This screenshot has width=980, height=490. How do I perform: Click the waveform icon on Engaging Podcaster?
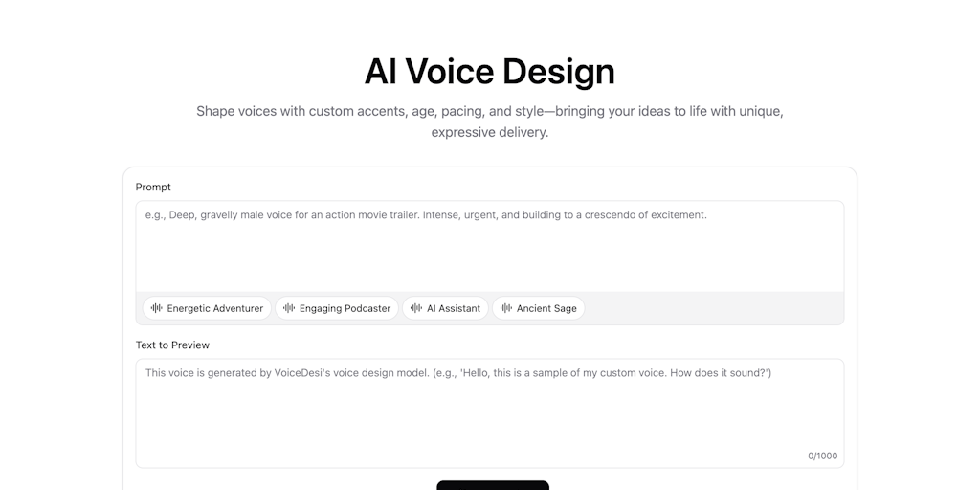coord(289,308)
